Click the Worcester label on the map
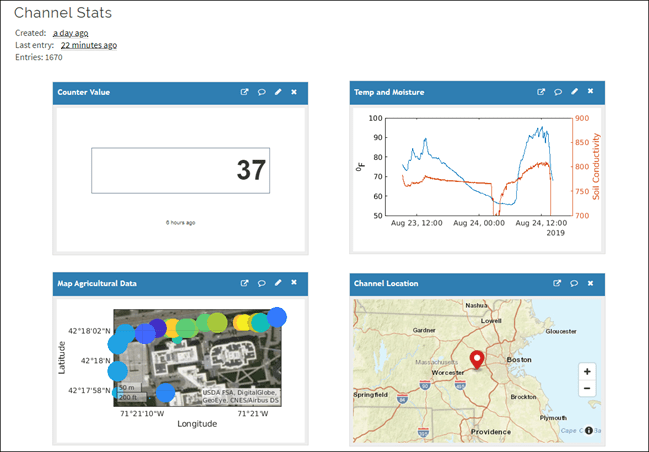This screenshot has height=452, width=649. pos(448,373)
